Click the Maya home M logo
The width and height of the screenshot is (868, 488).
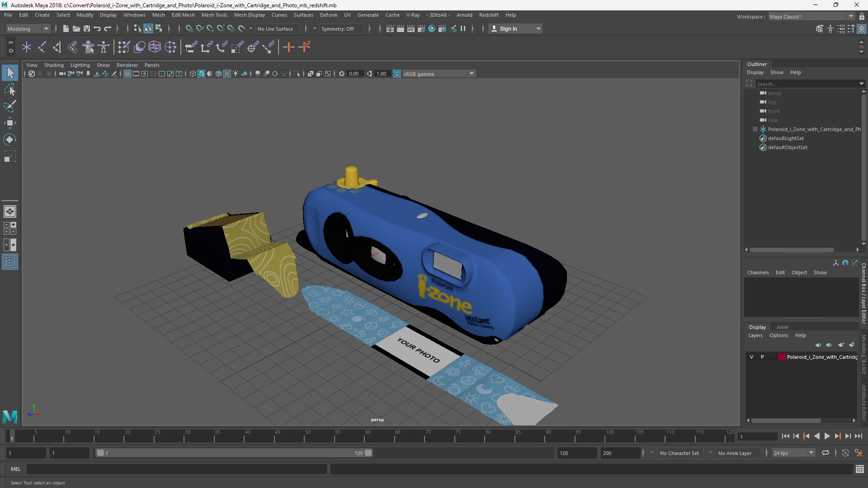pos(10,416)
